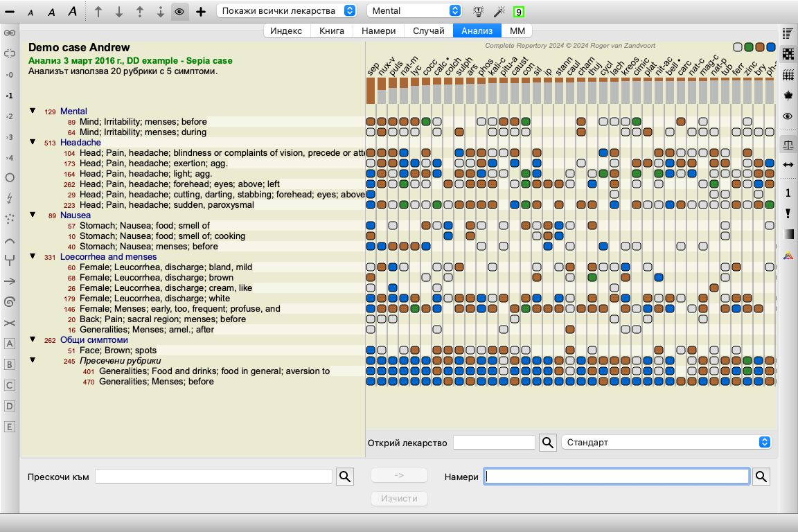
Task: Toggle the ×2 weight button in left sidebar
Action: click(10, 116)
